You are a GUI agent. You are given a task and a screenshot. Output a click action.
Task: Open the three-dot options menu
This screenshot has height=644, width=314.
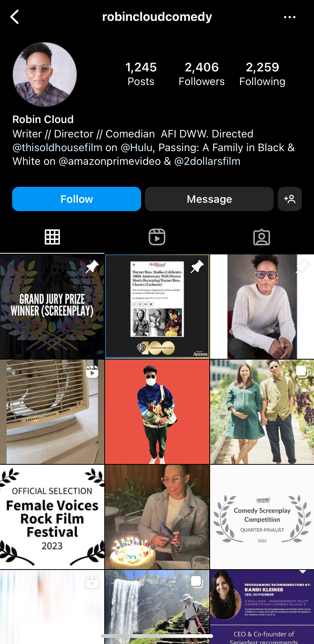point(290,17)
